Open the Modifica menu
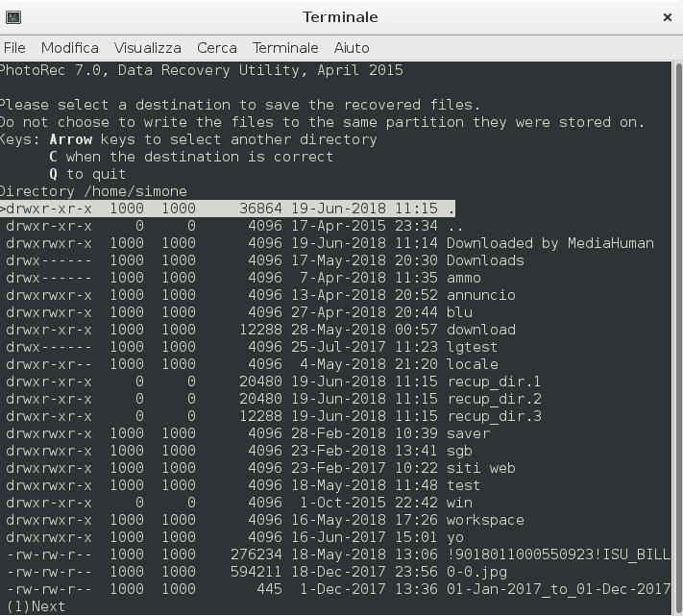 [x=69, y=47]
